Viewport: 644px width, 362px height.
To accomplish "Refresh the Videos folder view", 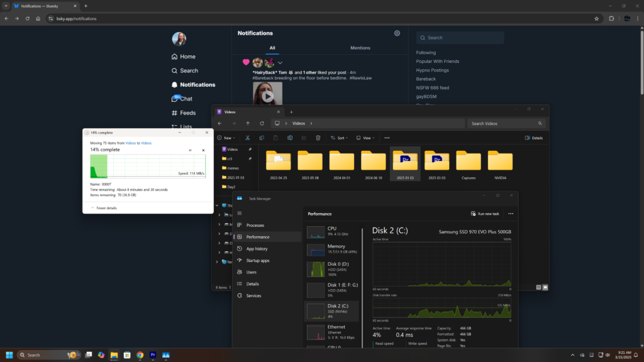I will (262, 123).
